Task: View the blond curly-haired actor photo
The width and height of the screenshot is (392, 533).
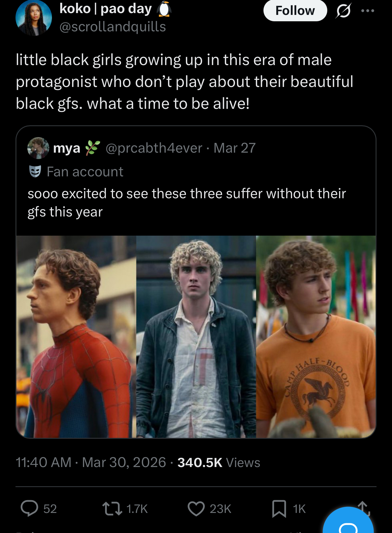Action: 196,337
